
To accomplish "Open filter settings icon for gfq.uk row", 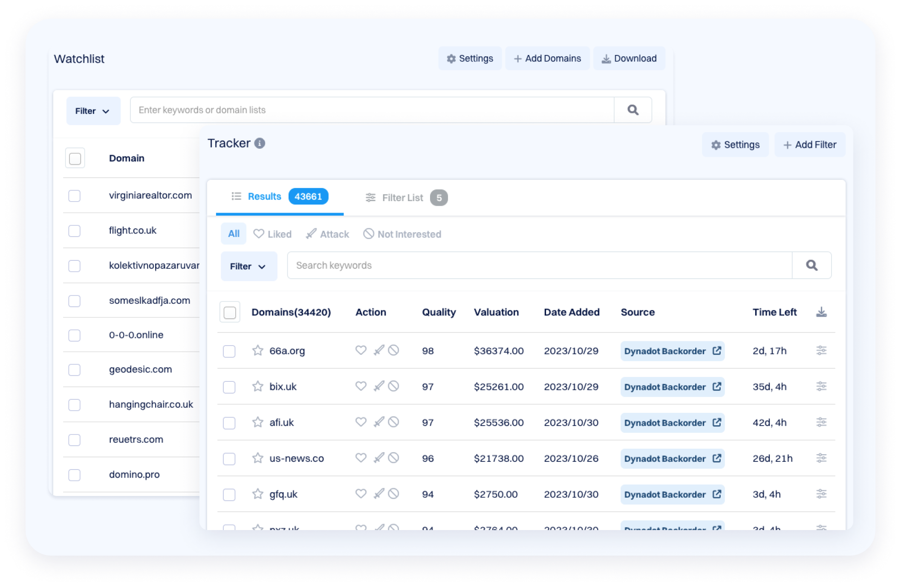I will 821,494.
